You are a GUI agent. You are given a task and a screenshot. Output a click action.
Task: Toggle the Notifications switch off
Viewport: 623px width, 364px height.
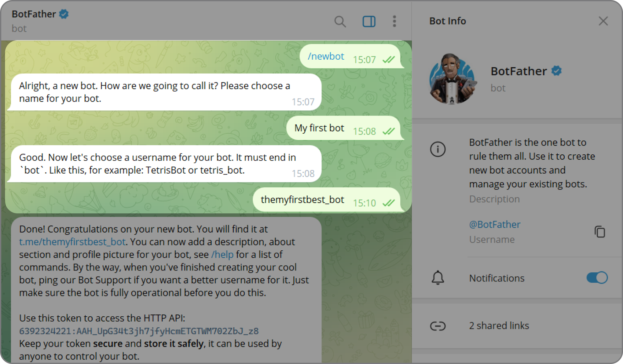coord(597,278)
